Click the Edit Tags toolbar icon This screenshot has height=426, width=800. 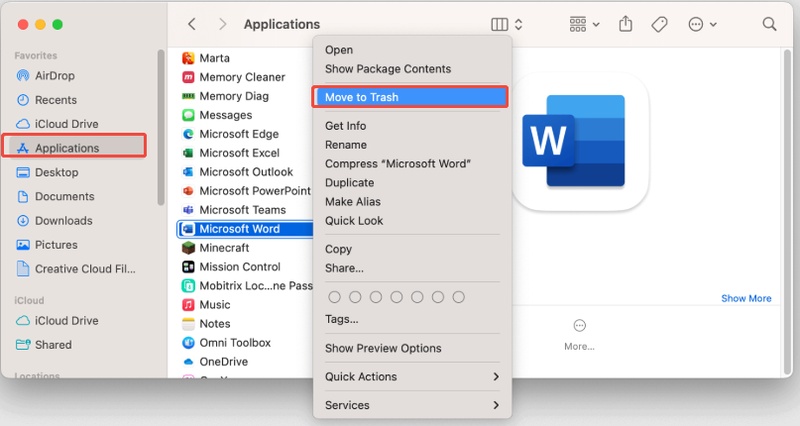click(x=659, y=24)
